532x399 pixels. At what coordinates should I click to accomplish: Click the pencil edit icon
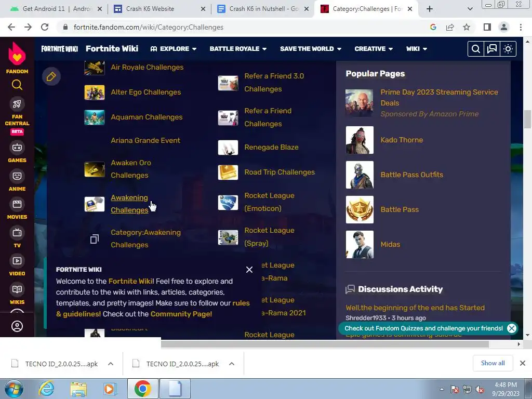coord(51,76)
